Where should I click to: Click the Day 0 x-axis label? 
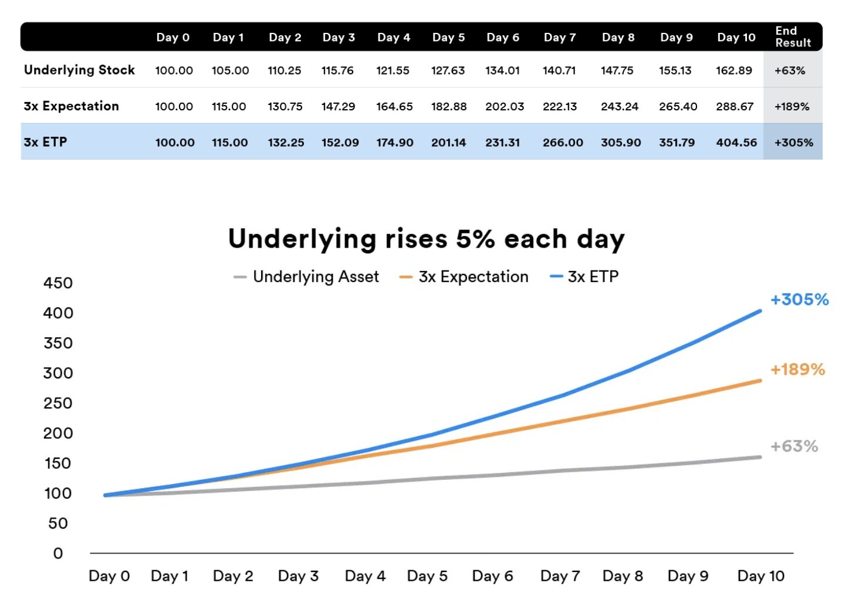[x=109, y=576]
